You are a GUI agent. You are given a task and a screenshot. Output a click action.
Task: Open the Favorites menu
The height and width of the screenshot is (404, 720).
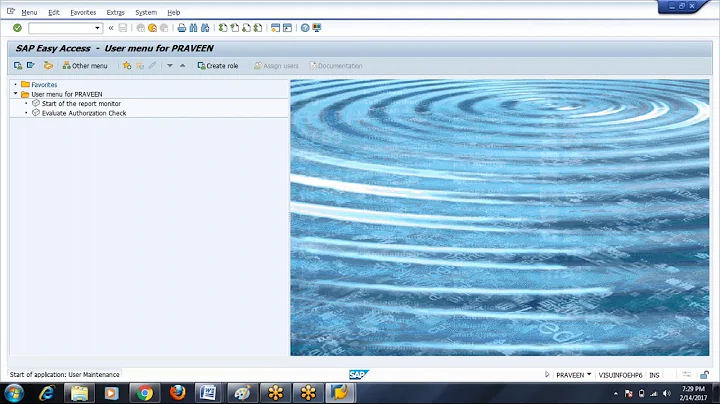point(83,12)
